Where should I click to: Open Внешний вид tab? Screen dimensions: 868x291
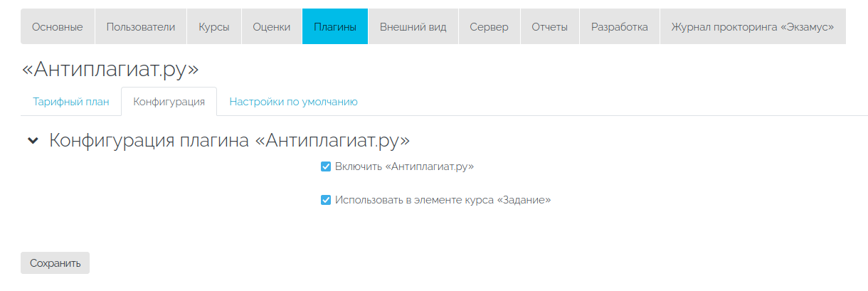(x=413, y=27)
